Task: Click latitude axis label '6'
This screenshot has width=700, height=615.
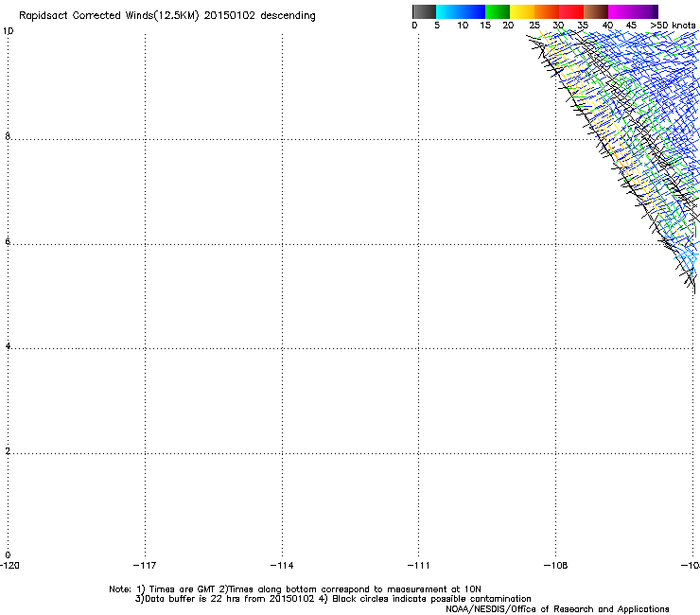Action: point(8,241)
